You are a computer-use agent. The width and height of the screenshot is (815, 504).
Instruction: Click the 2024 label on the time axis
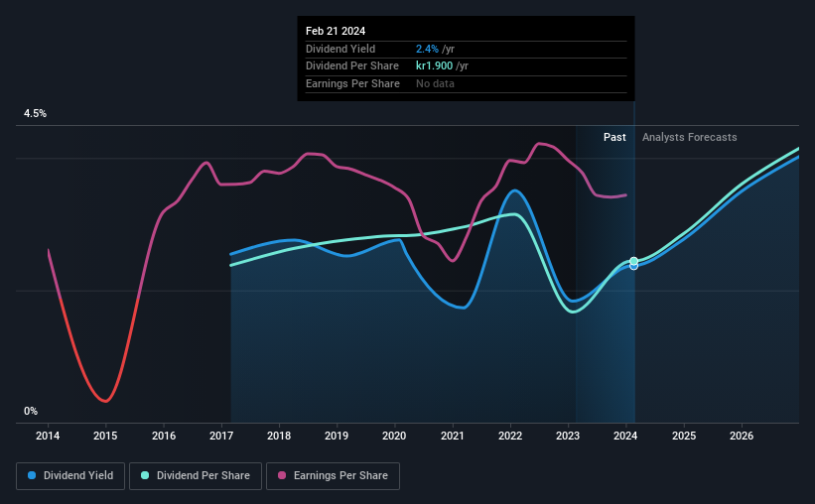[x=625, y=436]
